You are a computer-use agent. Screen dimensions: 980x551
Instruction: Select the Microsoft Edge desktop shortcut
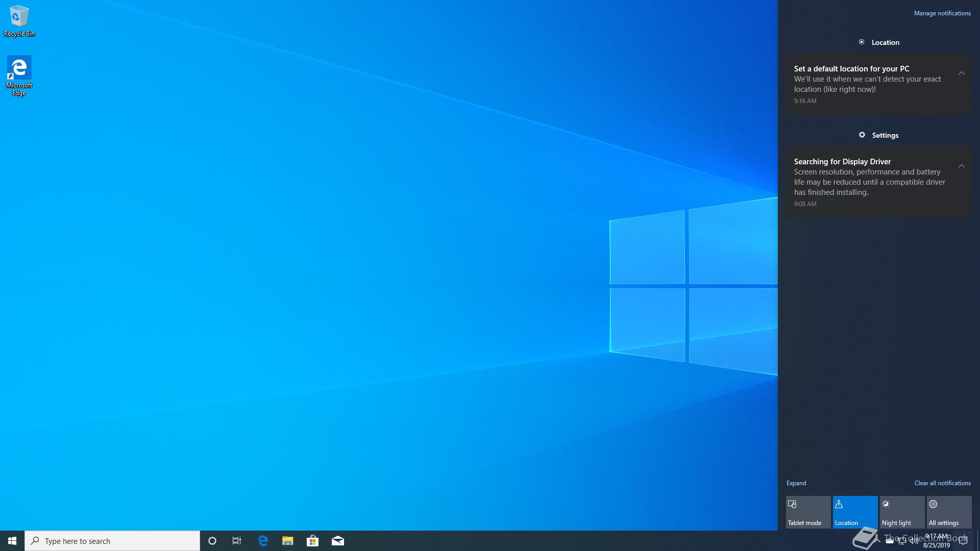click(19, 76)
